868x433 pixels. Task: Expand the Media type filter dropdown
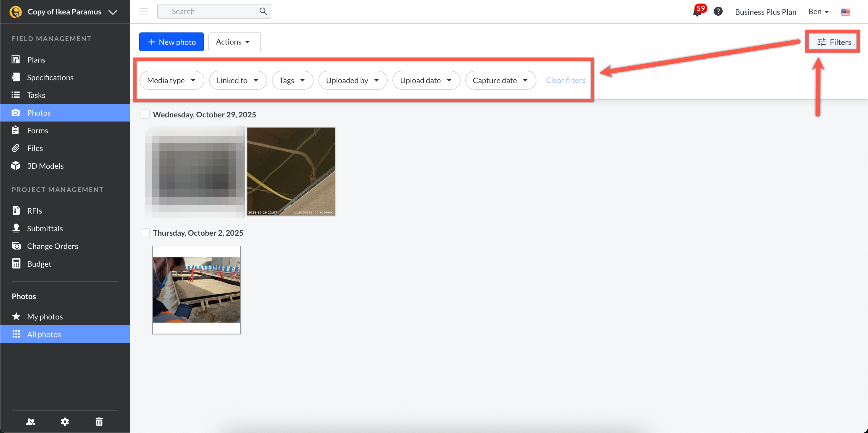[x=172, y=80]
